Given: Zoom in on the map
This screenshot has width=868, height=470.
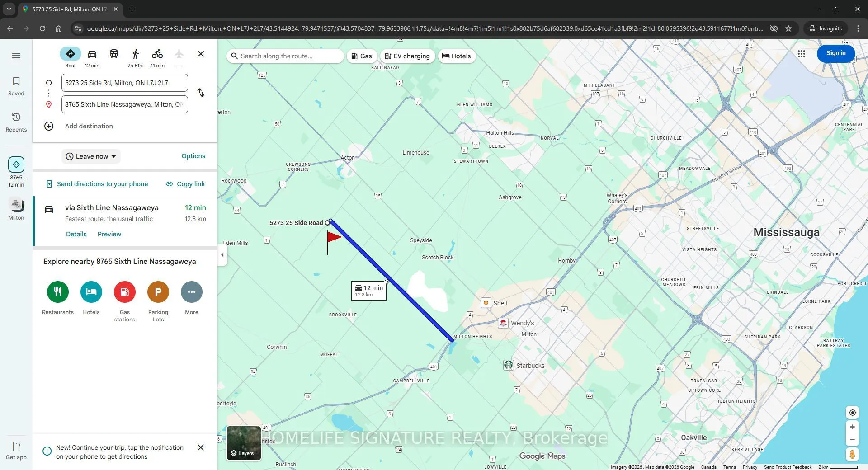Looking at the screenshot, I should [852, 427].
